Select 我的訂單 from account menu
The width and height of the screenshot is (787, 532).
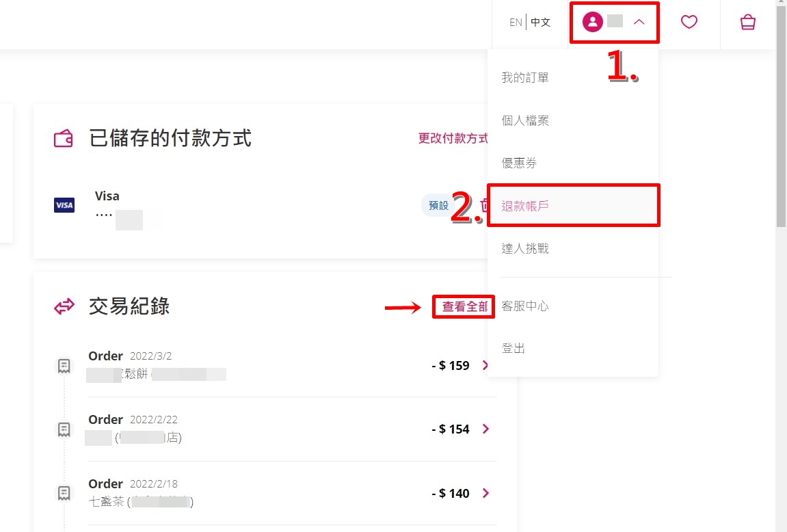coord(573,77)
